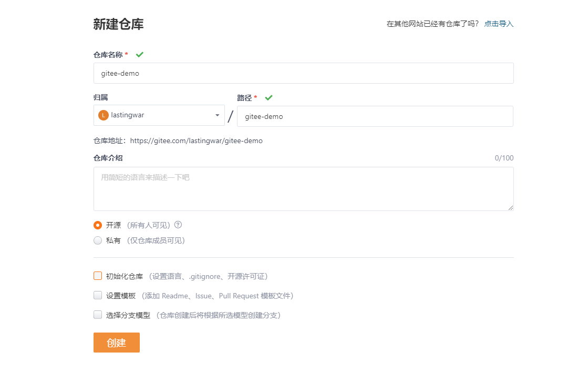Image resolution: width=588 pixels, height=372 pixels.
Task: Select the 开源 public radio button
Action: point(98,225)
